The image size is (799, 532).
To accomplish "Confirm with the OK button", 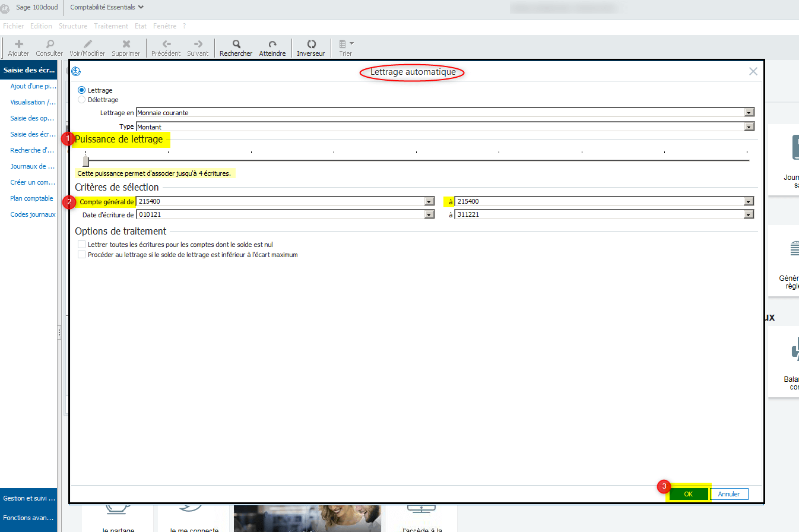I will 689,494.
